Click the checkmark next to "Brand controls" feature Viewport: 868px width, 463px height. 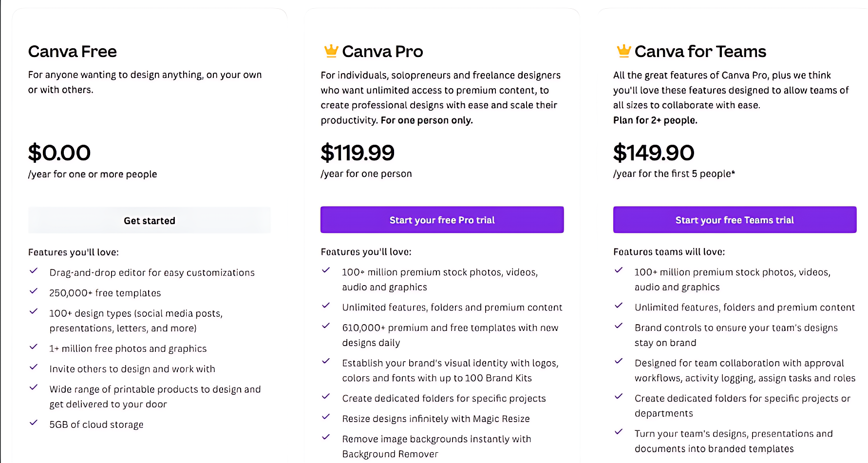tap(619, 326)
